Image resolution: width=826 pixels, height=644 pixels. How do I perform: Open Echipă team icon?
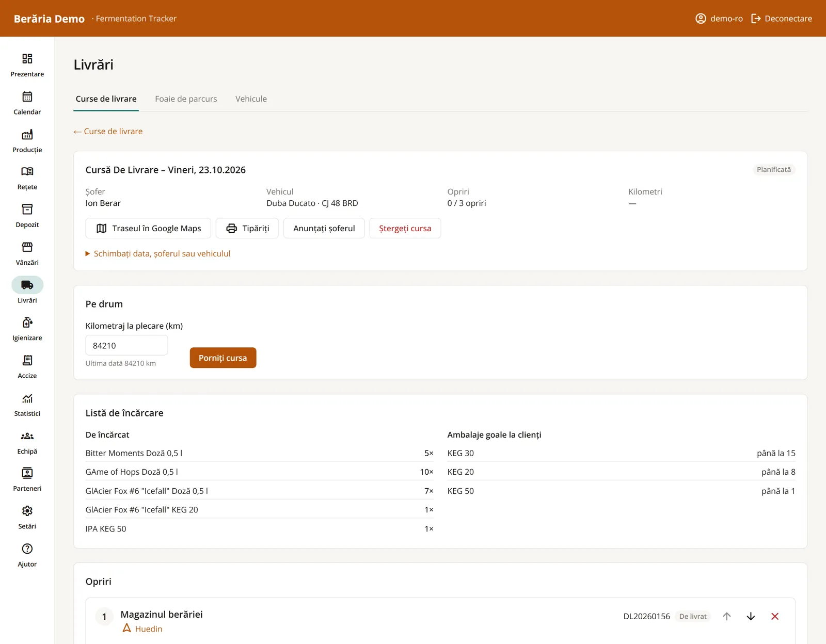coord(27,436)
